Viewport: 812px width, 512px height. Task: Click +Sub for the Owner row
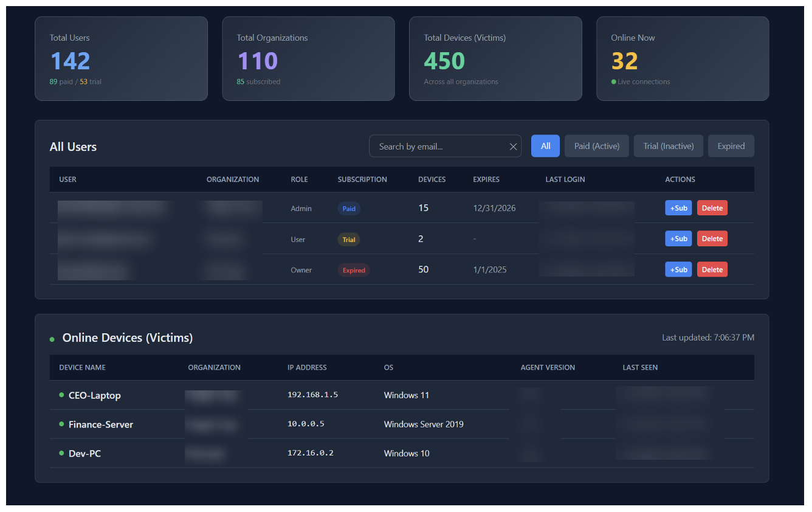[x=678, y=270]
